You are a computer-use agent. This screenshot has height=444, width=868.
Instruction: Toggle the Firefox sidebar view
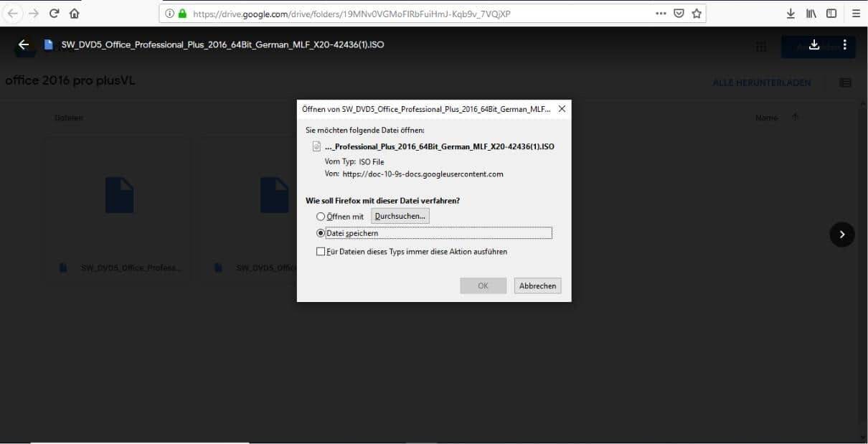coord(831,14)
